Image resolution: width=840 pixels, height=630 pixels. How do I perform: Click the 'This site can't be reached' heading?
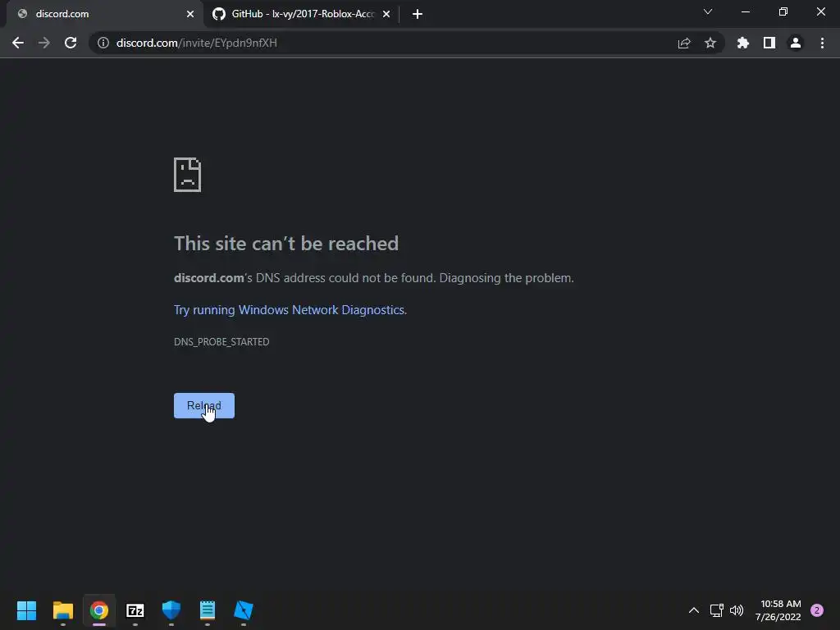coord(286,244)
